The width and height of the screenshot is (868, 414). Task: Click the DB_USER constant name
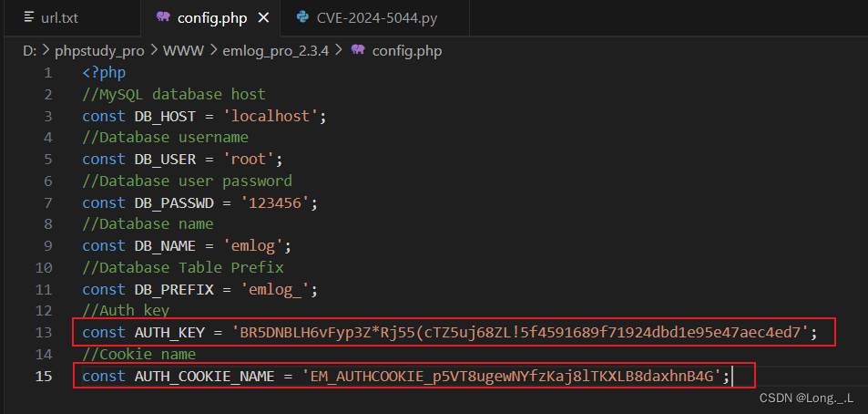(x=166, y=160)
